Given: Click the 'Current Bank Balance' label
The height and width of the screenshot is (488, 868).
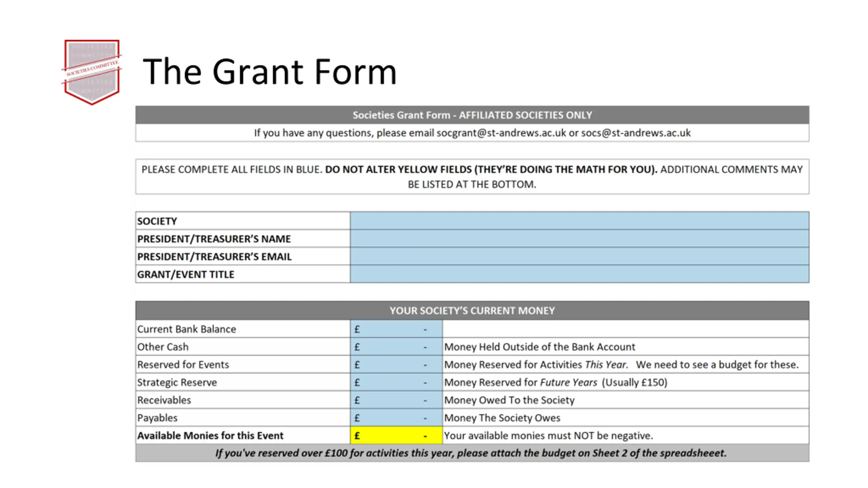Looking at the screenshot, I should [186, 329].
